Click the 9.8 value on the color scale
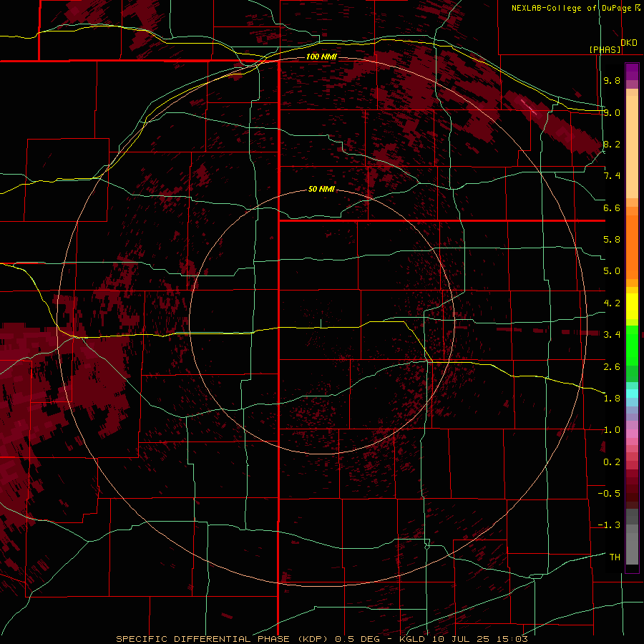 (x=612, y=80)
